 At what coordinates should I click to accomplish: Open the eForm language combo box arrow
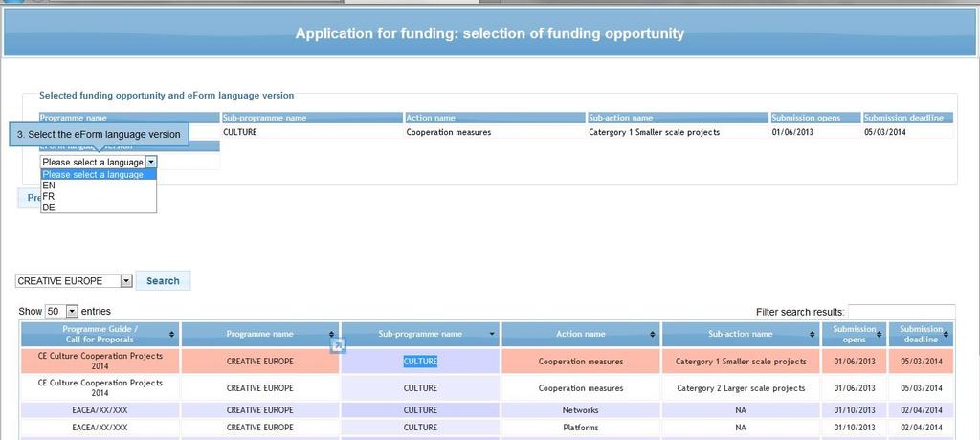[150, 162]
